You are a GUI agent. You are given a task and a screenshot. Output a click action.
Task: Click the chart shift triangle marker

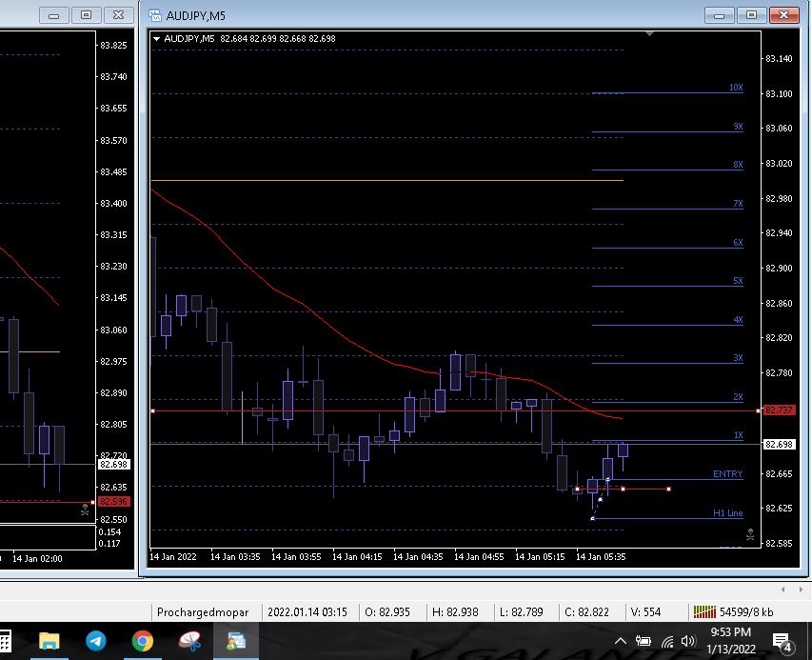click(650, 34)
